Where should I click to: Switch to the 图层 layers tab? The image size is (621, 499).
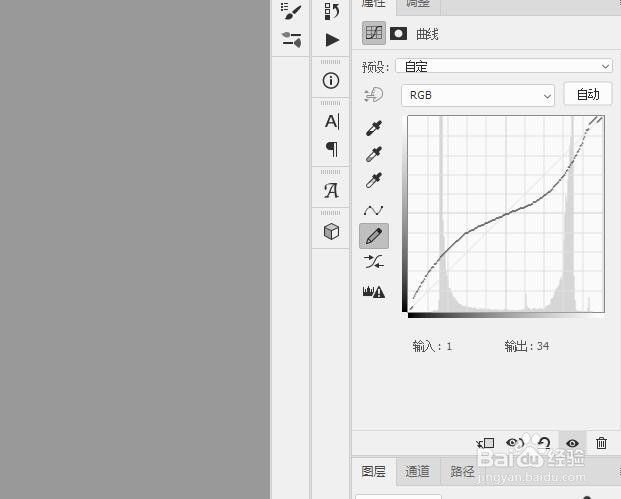coord(373,471)
